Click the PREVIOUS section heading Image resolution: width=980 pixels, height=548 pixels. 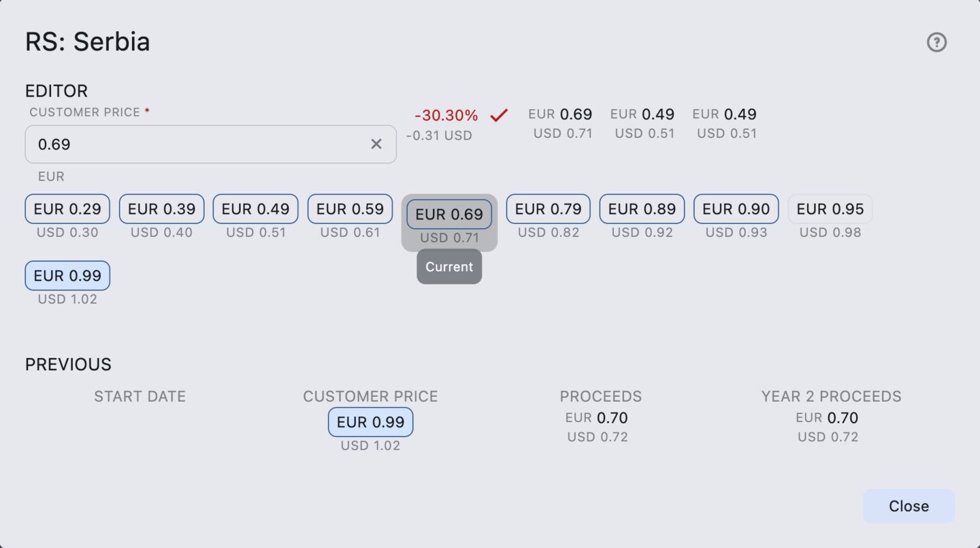click(x=67, y=364)
